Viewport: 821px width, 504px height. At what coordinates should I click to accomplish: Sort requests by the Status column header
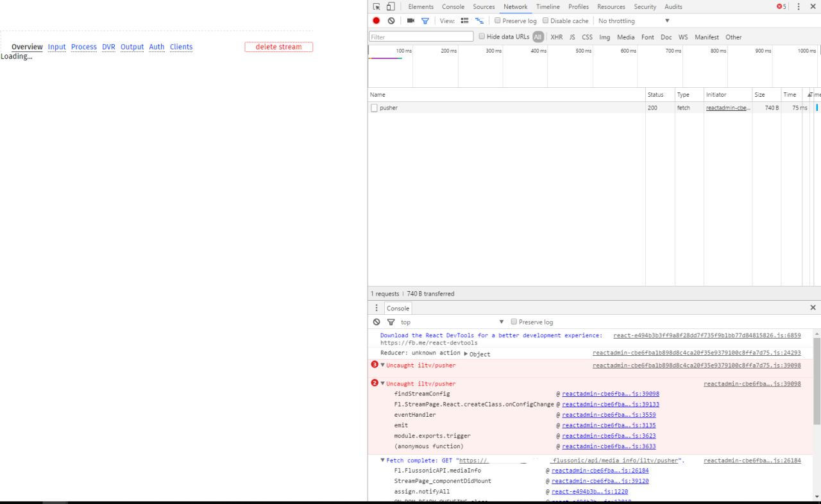point(660,94)
